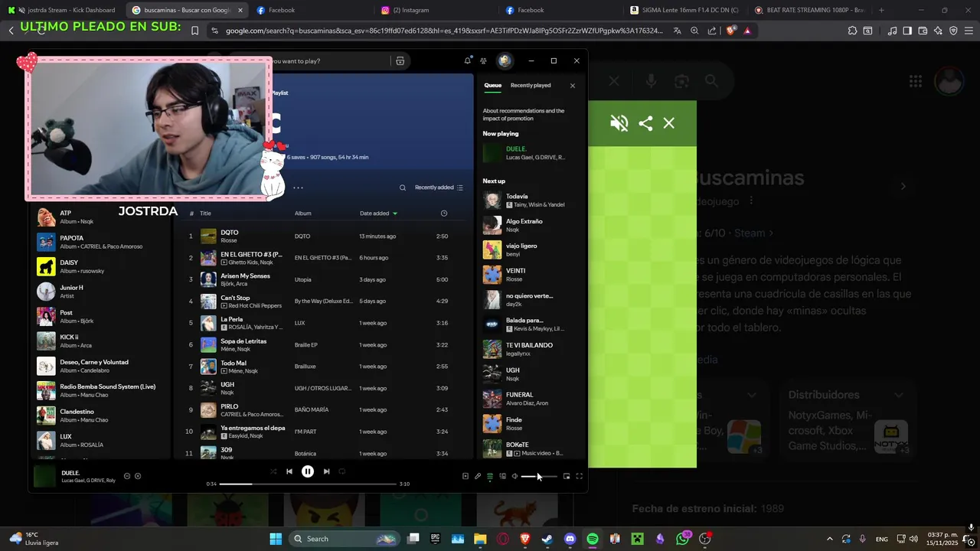Toggle shuffle in the Spotify player

click(x=273, y=471)
